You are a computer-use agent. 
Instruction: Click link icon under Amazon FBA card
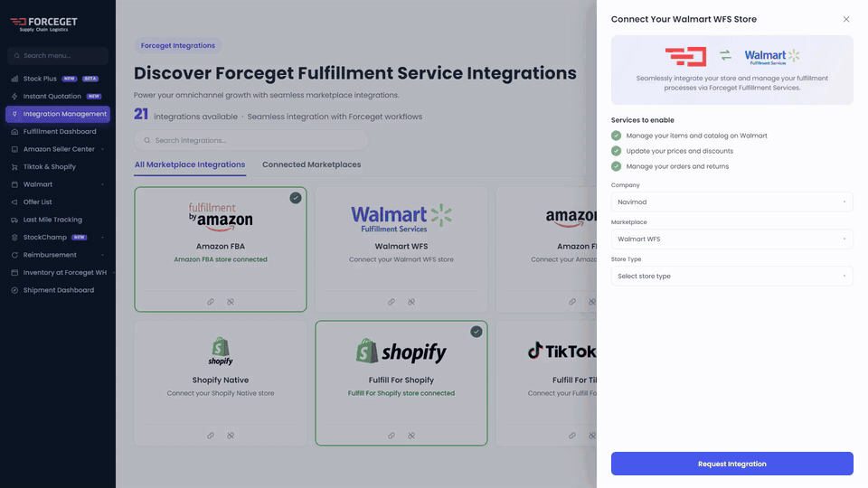pos(211,302)
